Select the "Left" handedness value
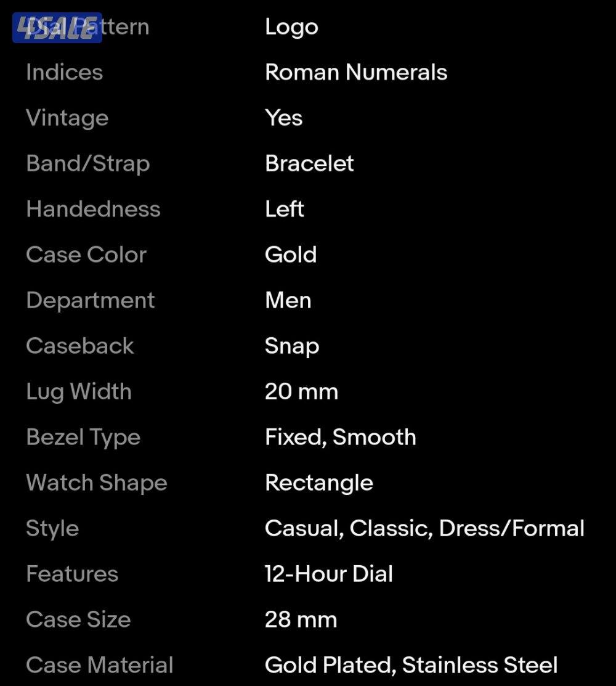The image size is (616, 686). point(285,209)
